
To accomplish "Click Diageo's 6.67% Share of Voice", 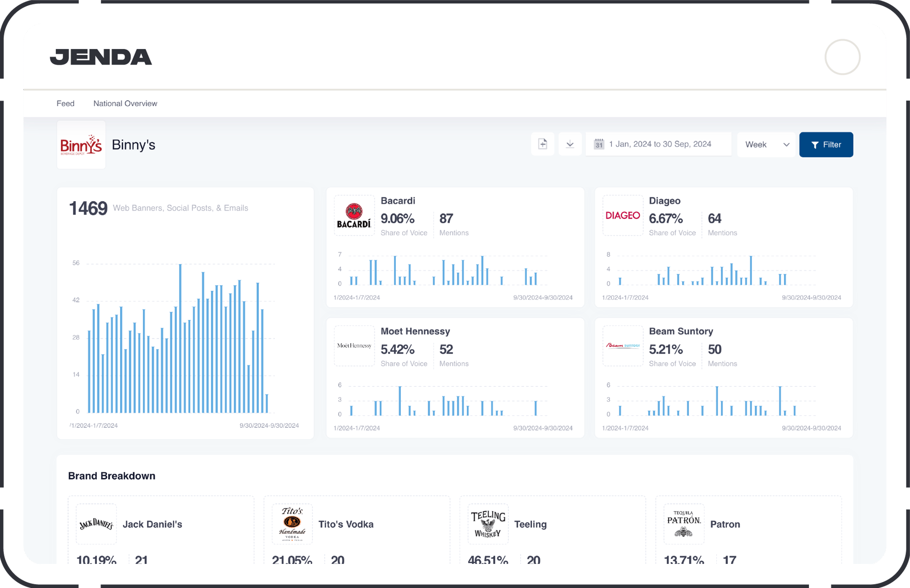I will (666, 218).
